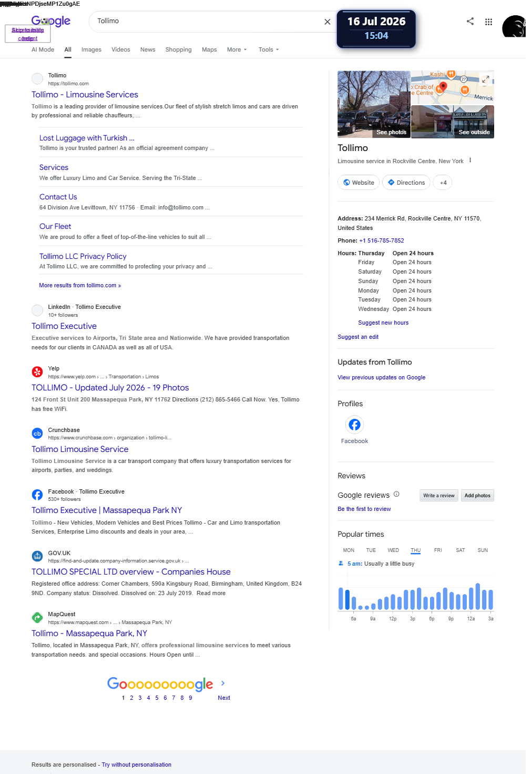Select the All results tab

pos(68,49)
